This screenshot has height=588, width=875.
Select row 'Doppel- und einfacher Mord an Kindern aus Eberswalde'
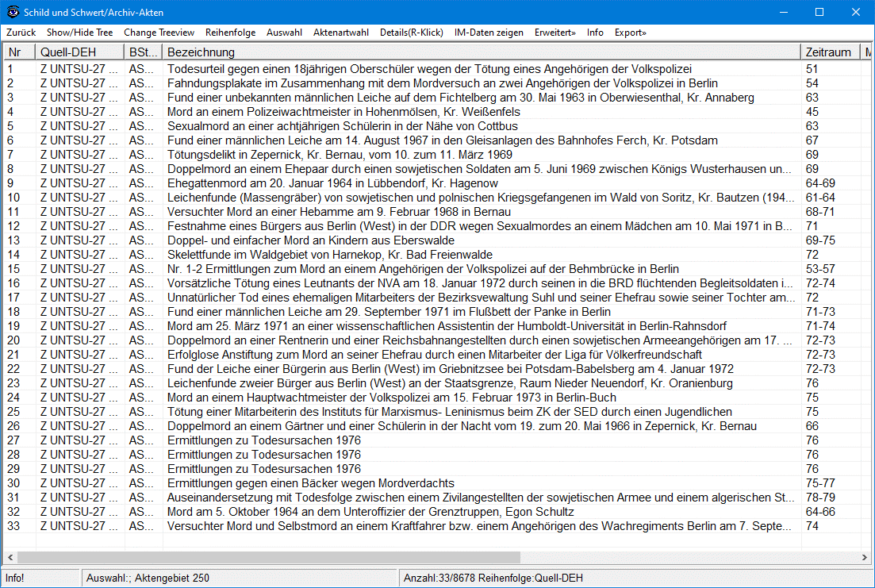tap(436, 240)
